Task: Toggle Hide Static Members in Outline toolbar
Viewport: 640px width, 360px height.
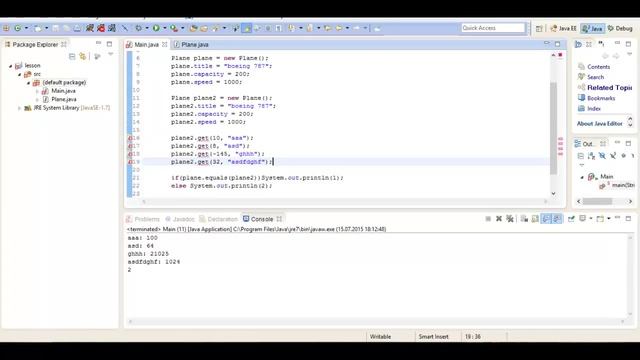Action: click(613, 156)
